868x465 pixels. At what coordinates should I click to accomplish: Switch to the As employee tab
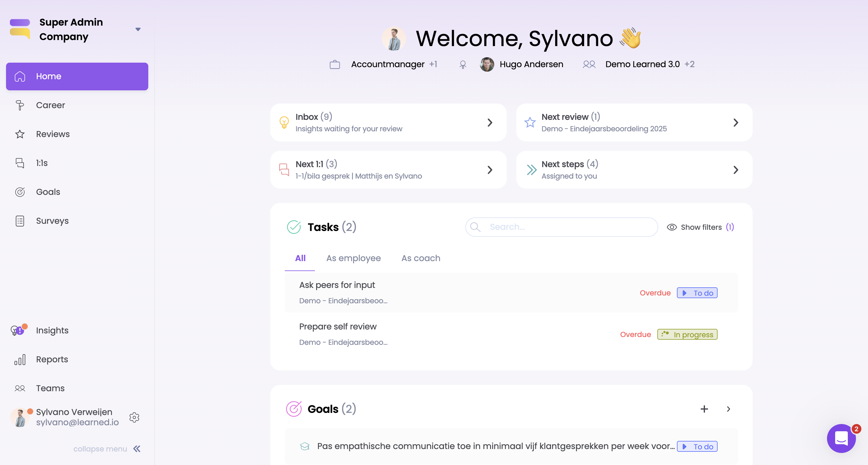353,258
